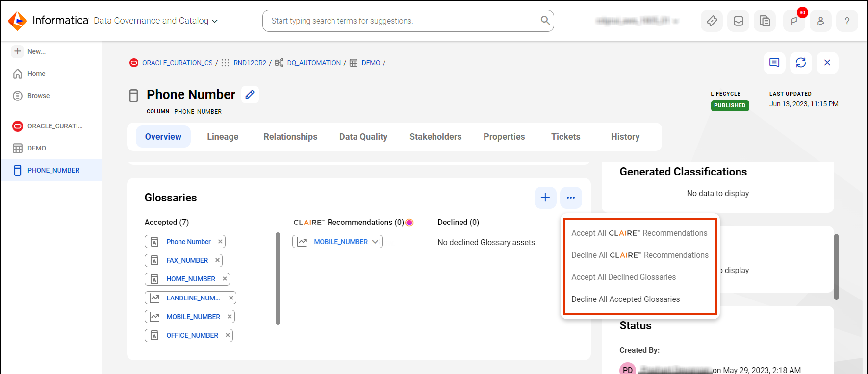
Task: Open the tag icon in the header
Action: click(712, 21)
